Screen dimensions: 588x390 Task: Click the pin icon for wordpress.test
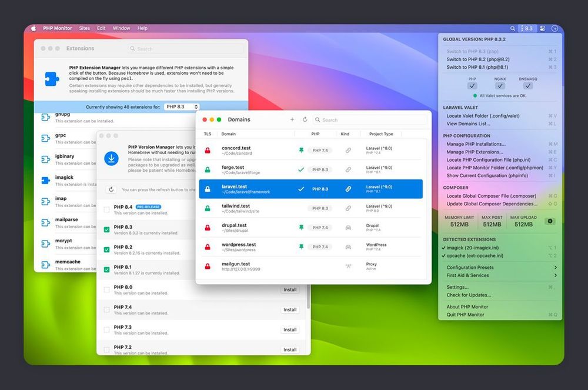pos(301,246)
